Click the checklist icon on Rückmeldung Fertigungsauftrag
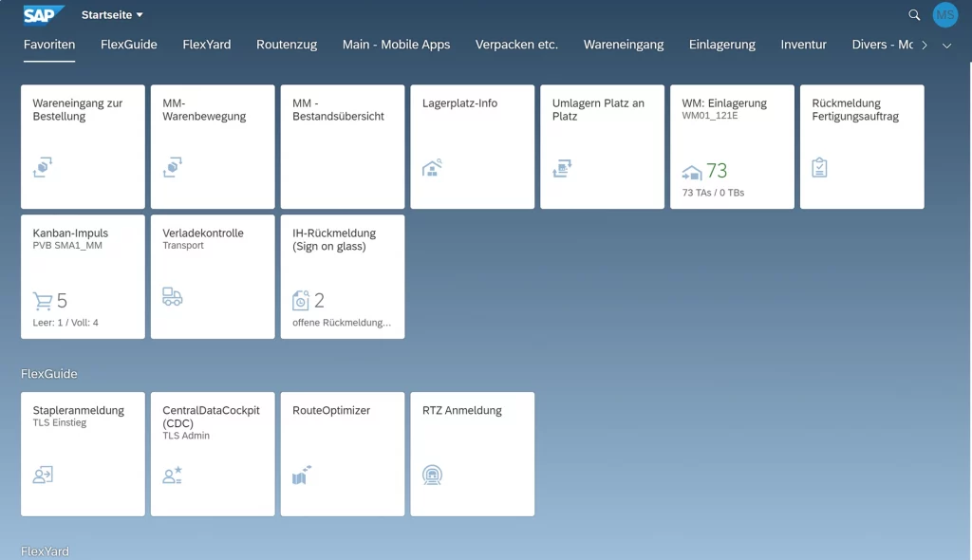Viewport: 972px width, 560px height. pyautogui.click(x=820, y=168)
